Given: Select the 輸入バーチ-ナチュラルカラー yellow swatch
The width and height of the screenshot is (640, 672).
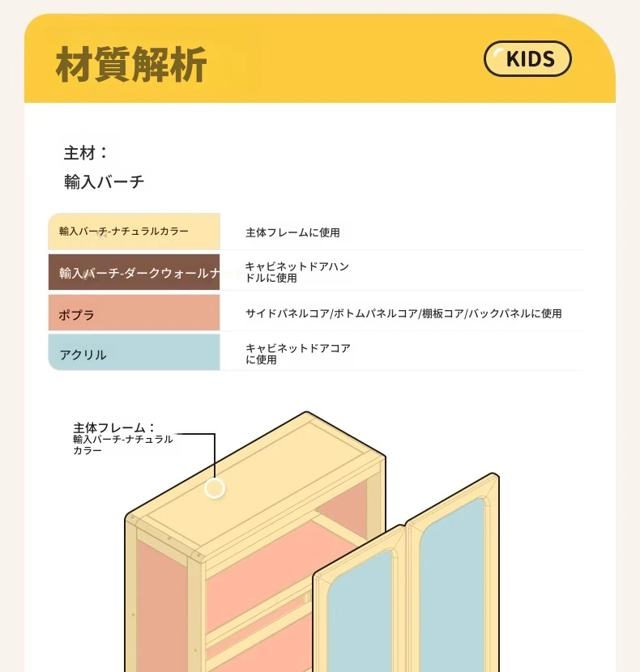Looking at the screenshot, I should [134, 232].
